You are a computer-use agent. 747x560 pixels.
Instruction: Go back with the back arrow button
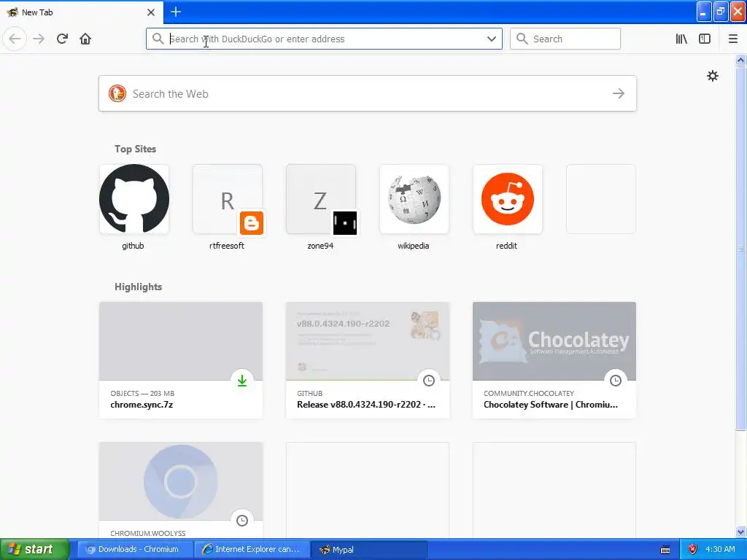pos(15,39)
